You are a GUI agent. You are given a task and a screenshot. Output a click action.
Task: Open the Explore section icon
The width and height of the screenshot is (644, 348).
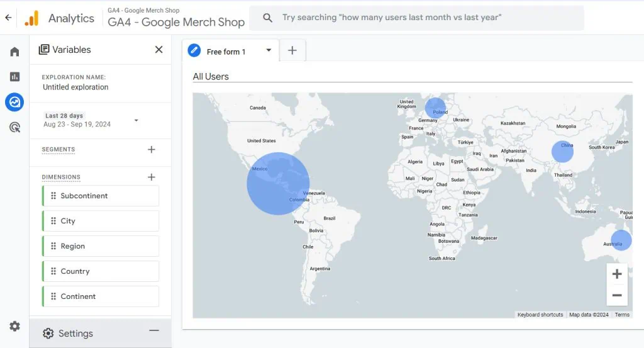[x=15, y=102]
